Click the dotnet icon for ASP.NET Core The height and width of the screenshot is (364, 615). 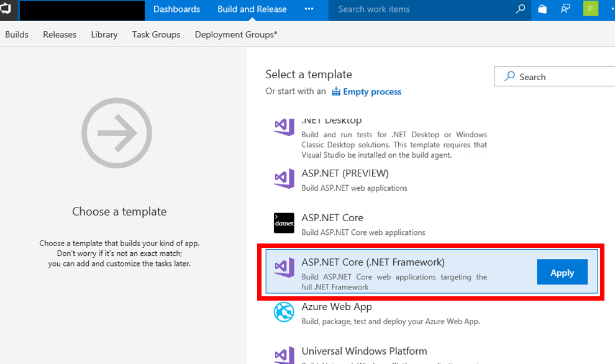(284, 223)
